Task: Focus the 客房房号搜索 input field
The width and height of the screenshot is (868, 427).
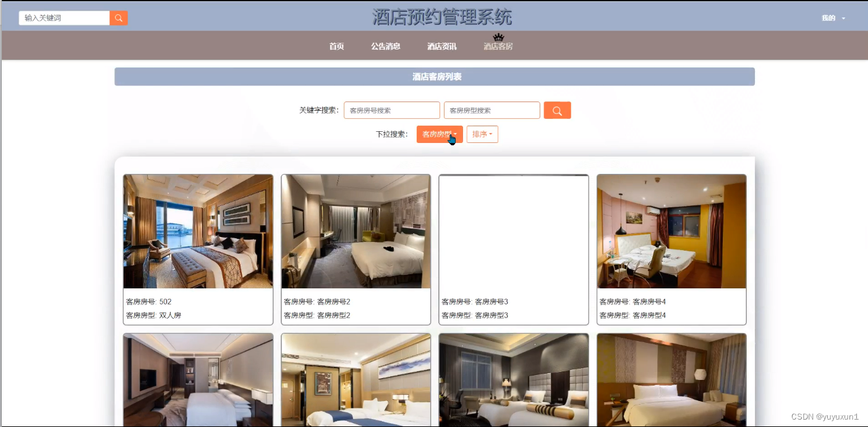Action: click(392, 110)
